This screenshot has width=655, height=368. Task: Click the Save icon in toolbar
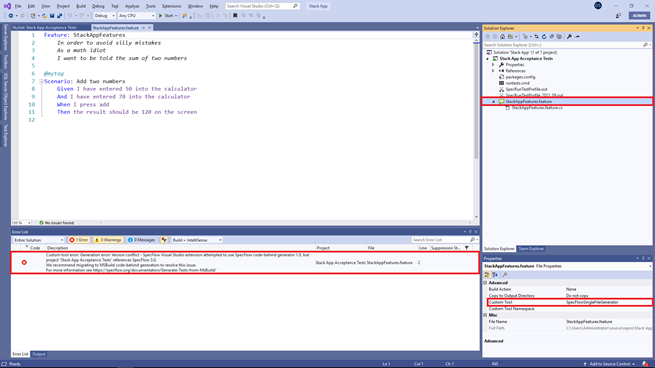pos(52,16)
